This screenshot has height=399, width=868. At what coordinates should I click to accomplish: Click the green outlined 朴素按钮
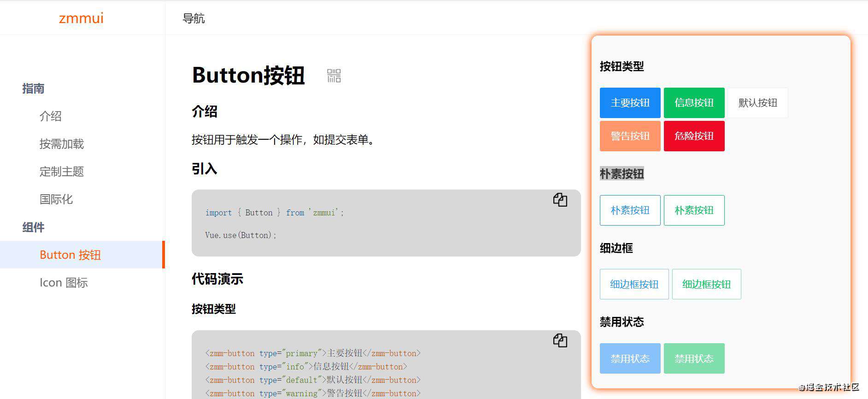pos(694,210)
